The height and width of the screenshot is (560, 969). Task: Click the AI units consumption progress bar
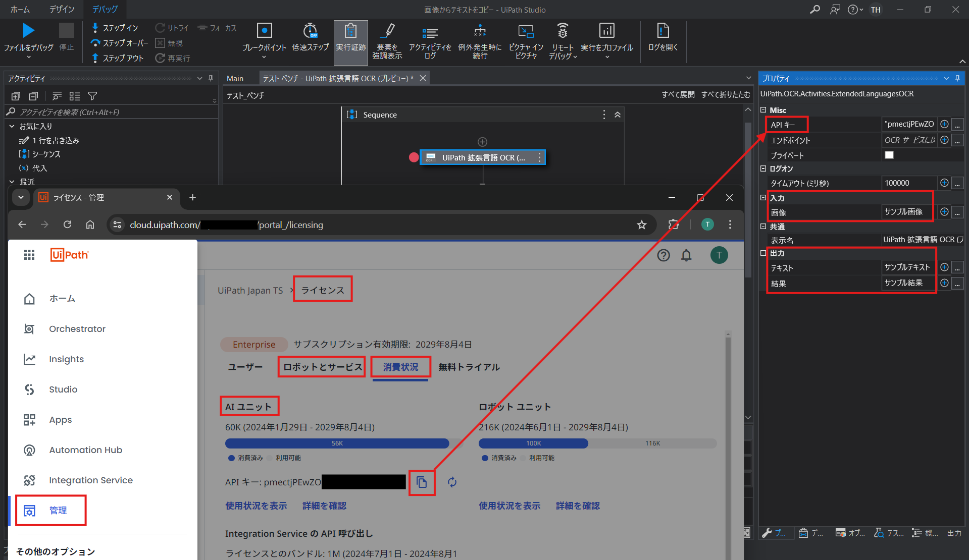click(x=337, y=443)
